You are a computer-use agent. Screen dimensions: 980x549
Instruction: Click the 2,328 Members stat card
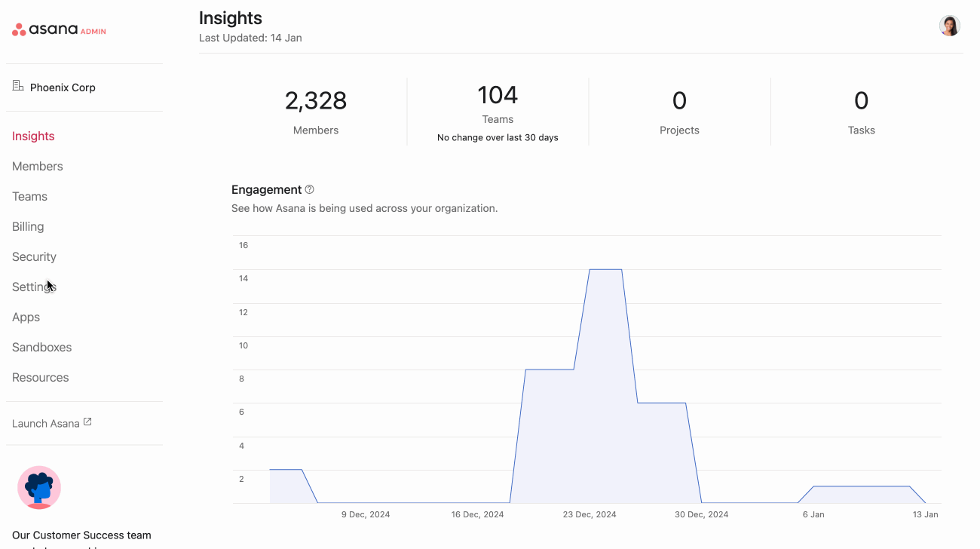click(316, 112)
